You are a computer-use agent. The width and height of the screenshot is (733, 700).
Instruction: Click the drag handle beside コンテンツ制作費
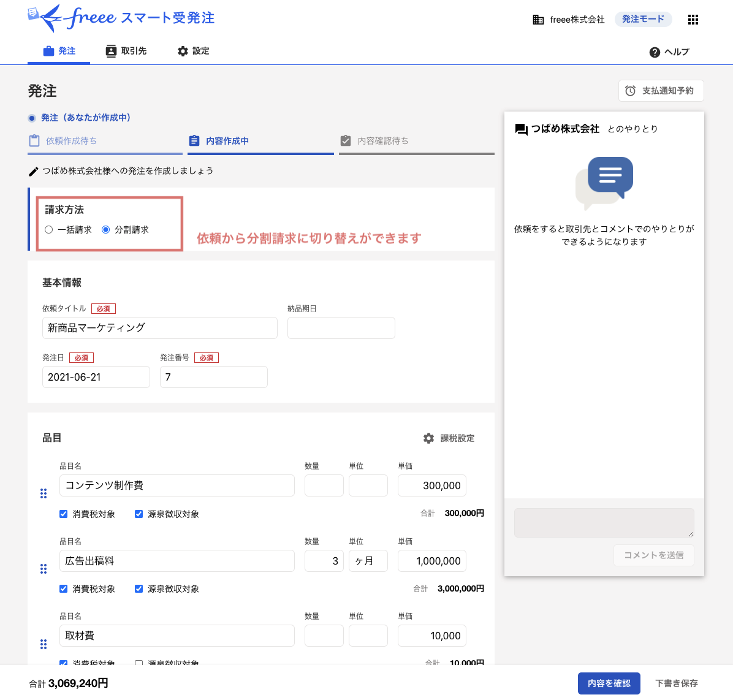pos(44,493)
